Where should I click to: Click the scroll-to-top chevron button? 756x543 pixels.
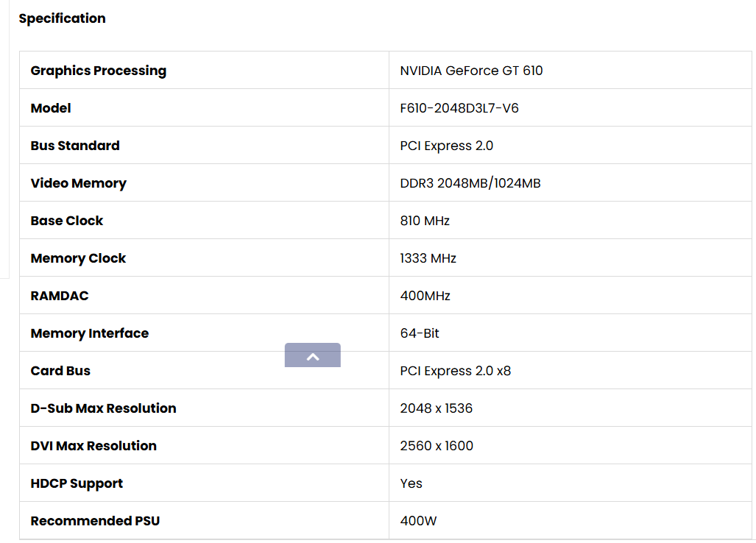[312, 355]
